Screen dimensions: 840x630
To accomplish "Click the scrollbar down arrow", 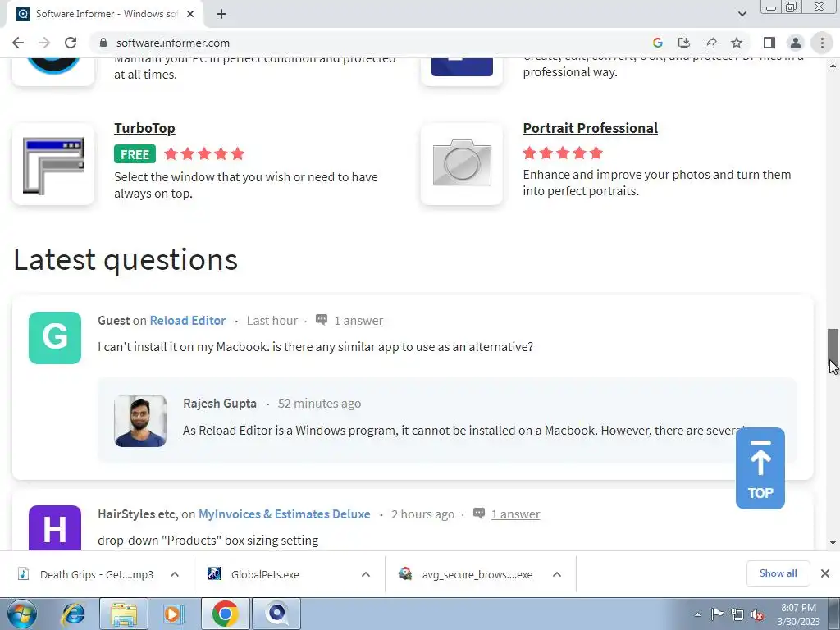I will (833, 543).
